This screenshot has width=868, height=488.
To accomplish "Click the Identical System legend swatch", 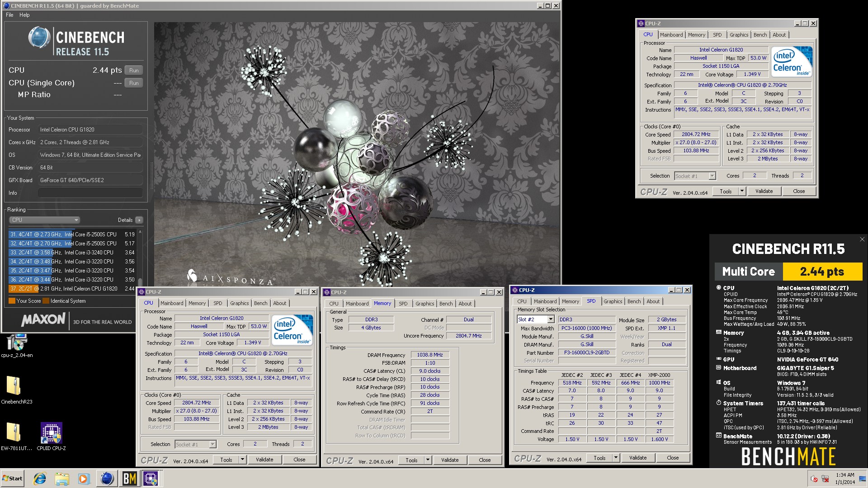I will click(46, 301).
